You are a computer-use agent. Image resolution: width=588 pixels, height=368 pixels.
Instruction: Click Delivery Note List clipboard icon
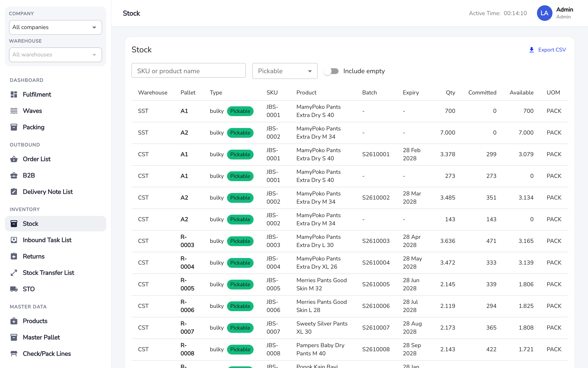click(14, 192)
